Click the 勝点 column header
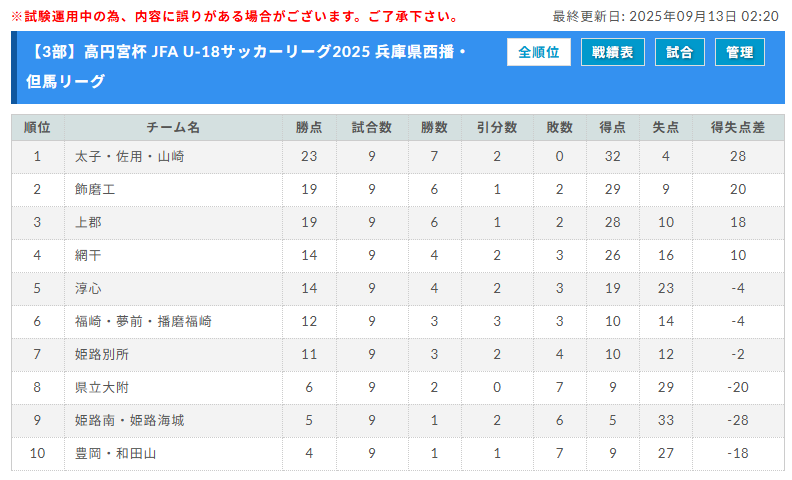The image size is (792, 480). pyautogui.click(x=309, y=127)
